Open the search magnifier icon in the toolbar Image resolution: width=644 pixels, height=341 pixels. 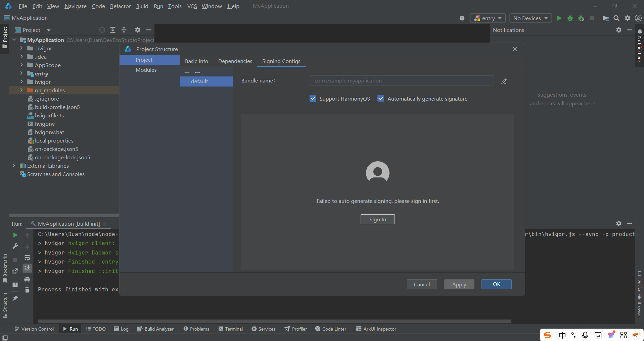click(x=616, y=18)
